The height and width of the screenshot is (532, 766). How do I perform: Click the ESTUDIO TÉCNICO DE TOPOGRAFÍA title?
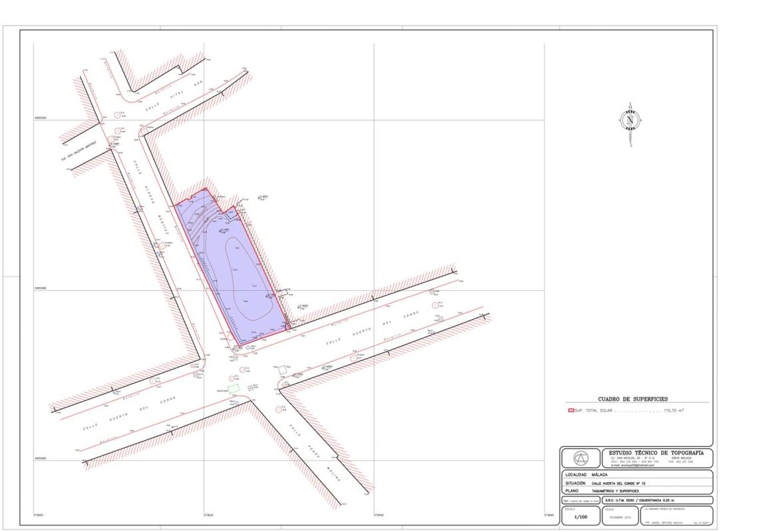pyautogui.click(x=656, y=452)
